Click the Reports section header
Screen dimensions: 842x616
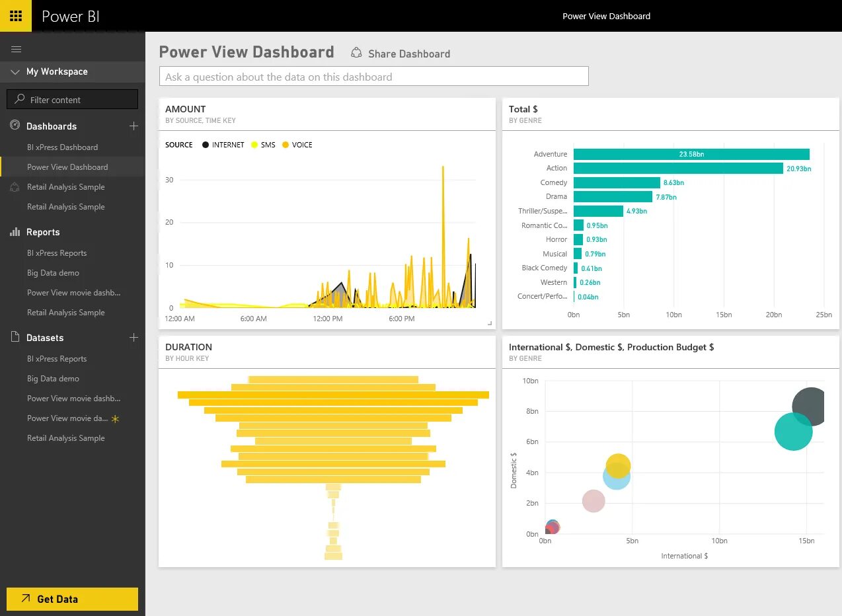[x=43, y=232]
